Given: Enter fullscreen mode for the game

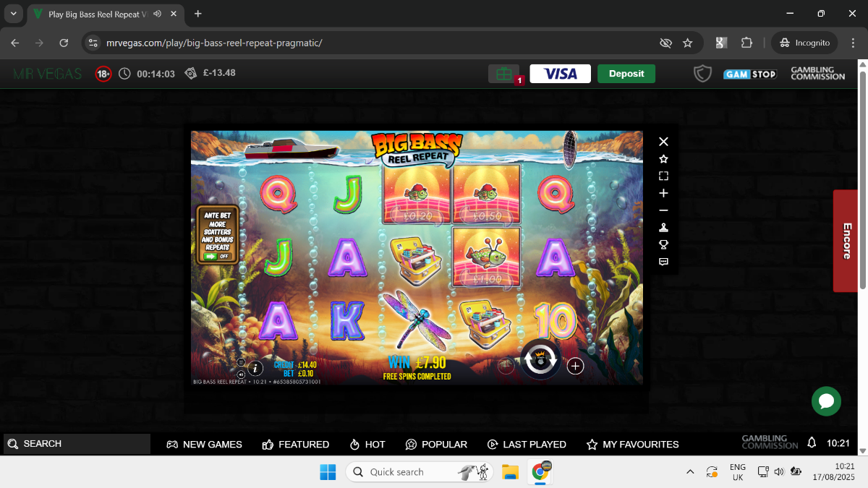Looking at the screenshot, I should tap(663, 176).
